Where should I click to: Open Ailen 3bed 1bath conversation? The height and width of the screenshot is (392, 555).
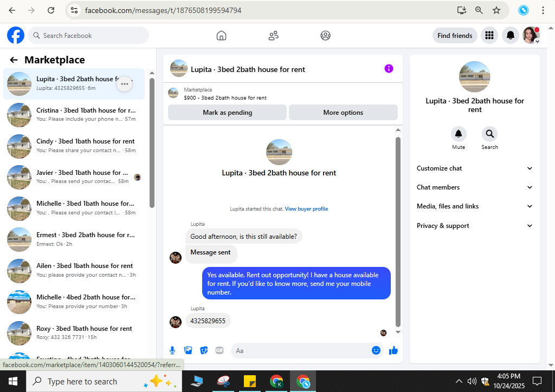click(x=74, y=270)
